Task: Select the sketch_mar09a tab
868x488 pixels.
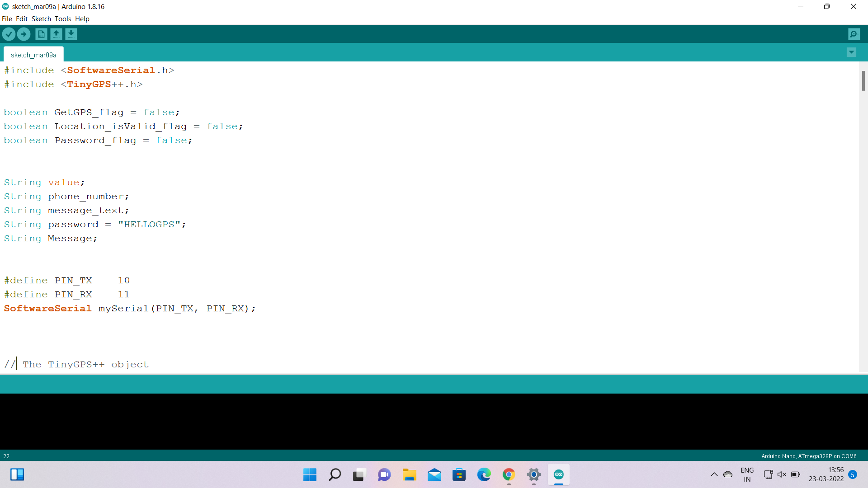Action: tap(33, 55)
